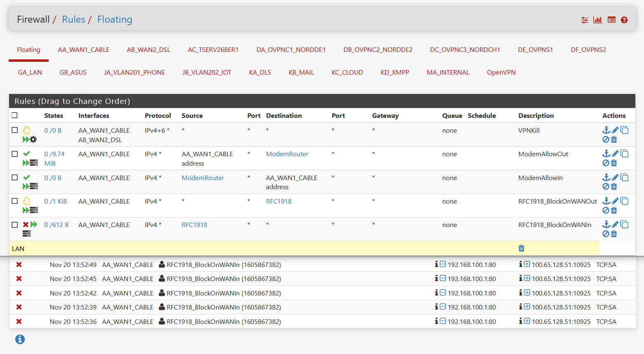This screenshot has width=644, height=354.
Task: Click 192.168.100.1:80 in 13:52:36 entry
Action: click(472, 321)
